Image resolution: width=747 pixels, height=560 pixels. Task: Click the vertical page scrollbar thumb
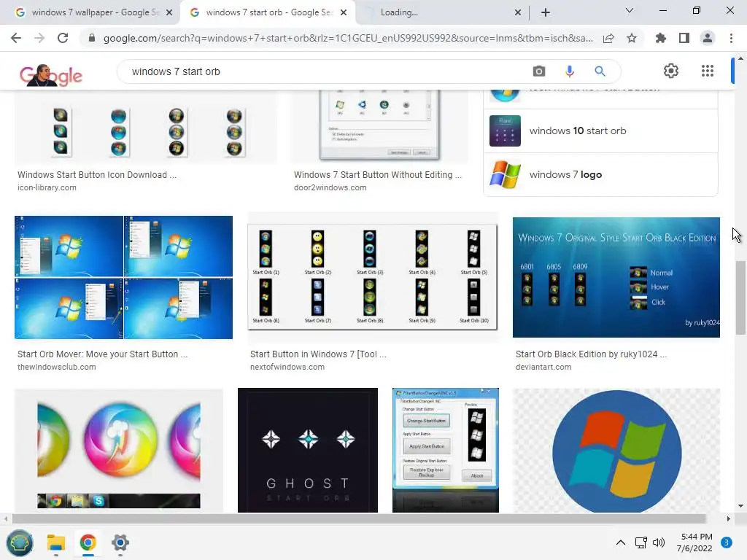pyautogui.click(x=740, y=297)
